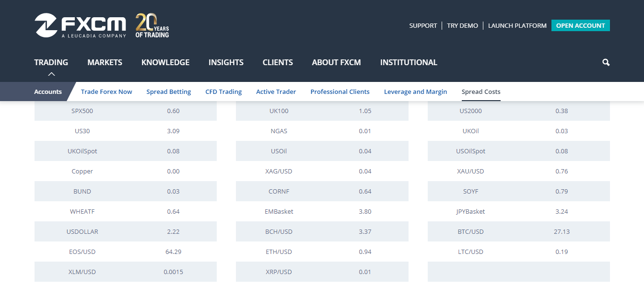The width and height of the screenshot is (644, 287).
Task: Open the Markets menu
Action: pyautogui.click(x=105, y=62)
